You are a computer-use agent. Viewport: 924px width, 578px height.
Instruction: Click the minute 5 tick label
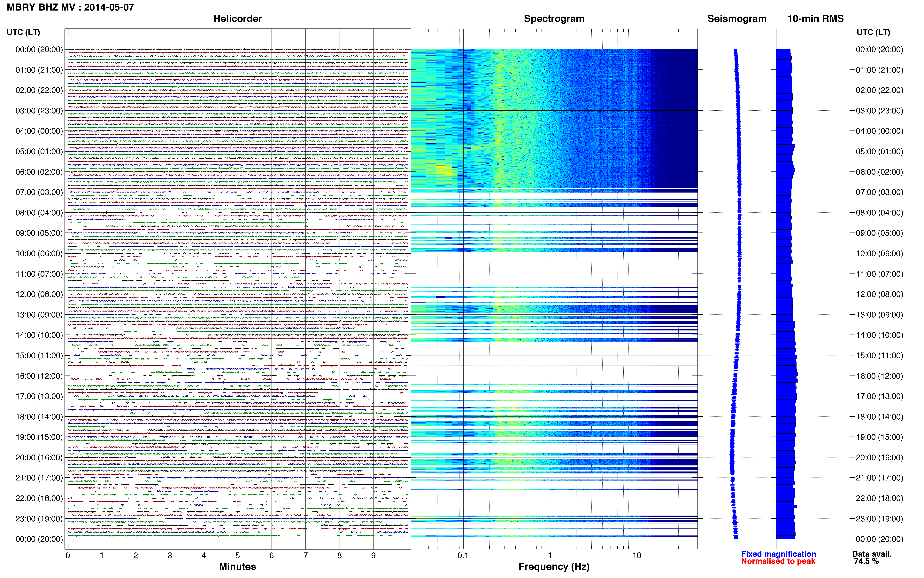tap(238, 555)
